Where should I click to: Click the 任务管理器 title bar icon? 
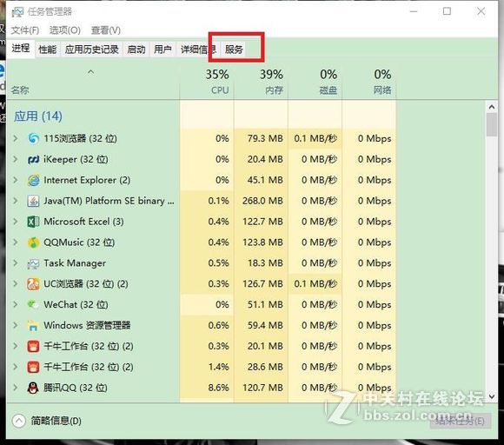click(x=17, y=12)
